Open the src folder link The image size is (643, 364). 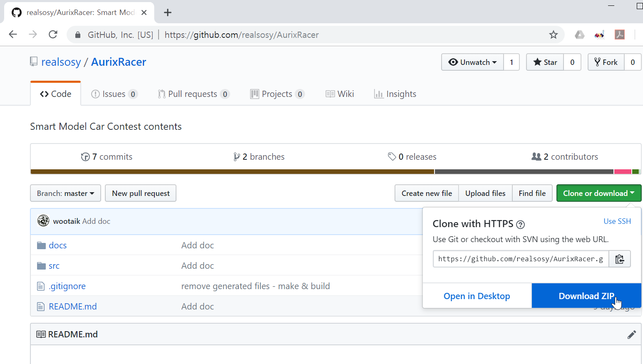(54, 266)
